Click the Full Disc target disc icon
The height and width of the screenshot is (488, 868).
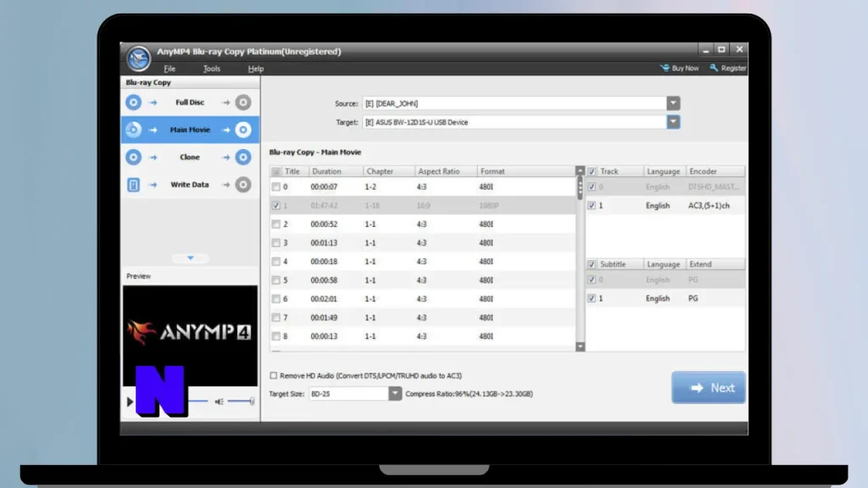(243, 103)
